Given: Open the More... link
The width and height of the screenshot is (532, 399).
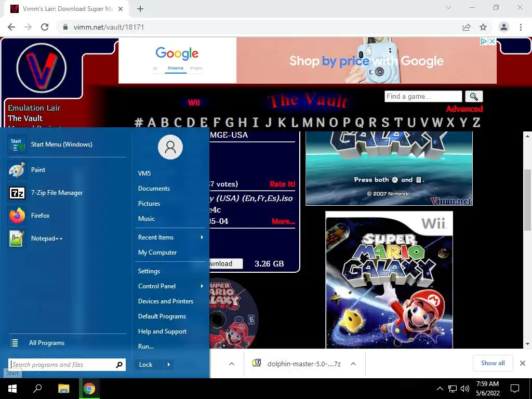Looking at the screenshot, I should click(283, 221).
